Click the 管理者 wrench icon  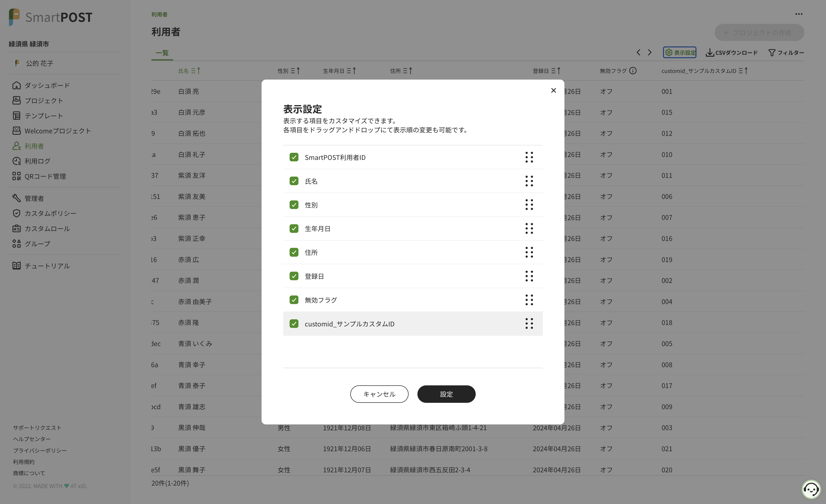[16, 198]
